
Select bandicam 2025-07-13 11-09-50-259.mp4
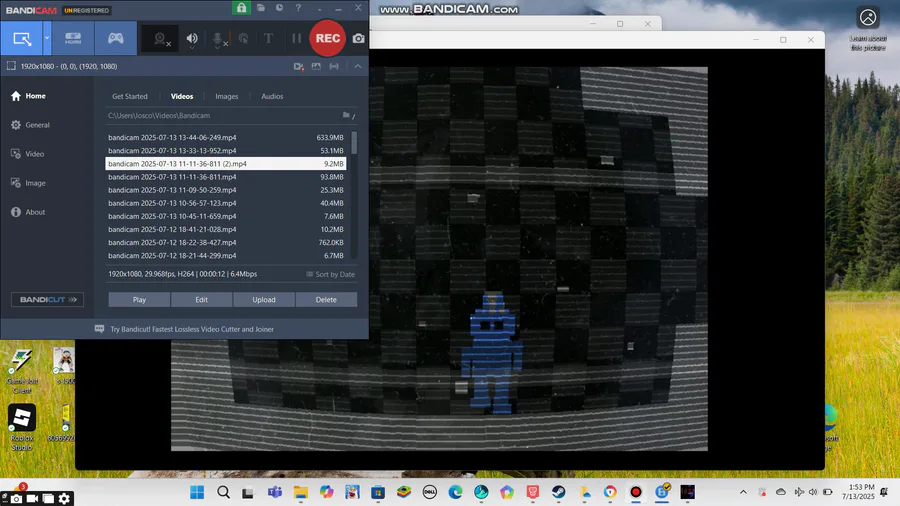(226, 190)
